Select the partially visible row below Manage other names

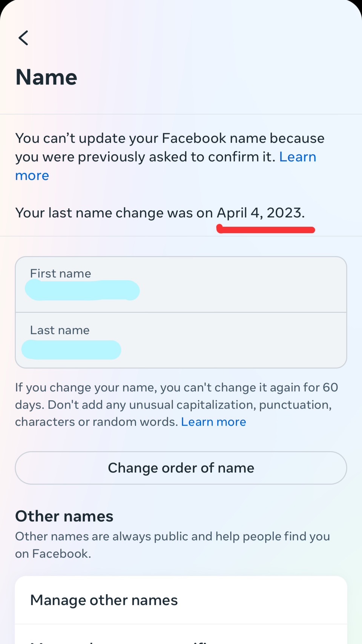181,635
